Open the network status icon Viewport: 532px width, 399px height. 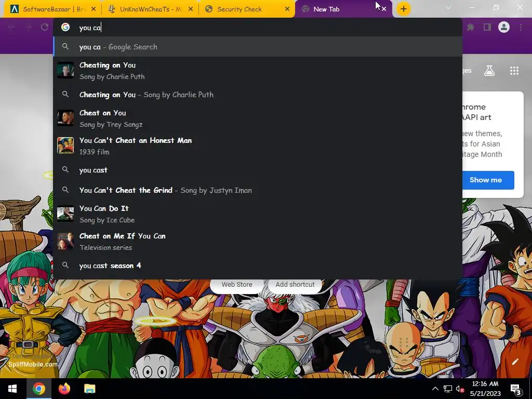447,389
